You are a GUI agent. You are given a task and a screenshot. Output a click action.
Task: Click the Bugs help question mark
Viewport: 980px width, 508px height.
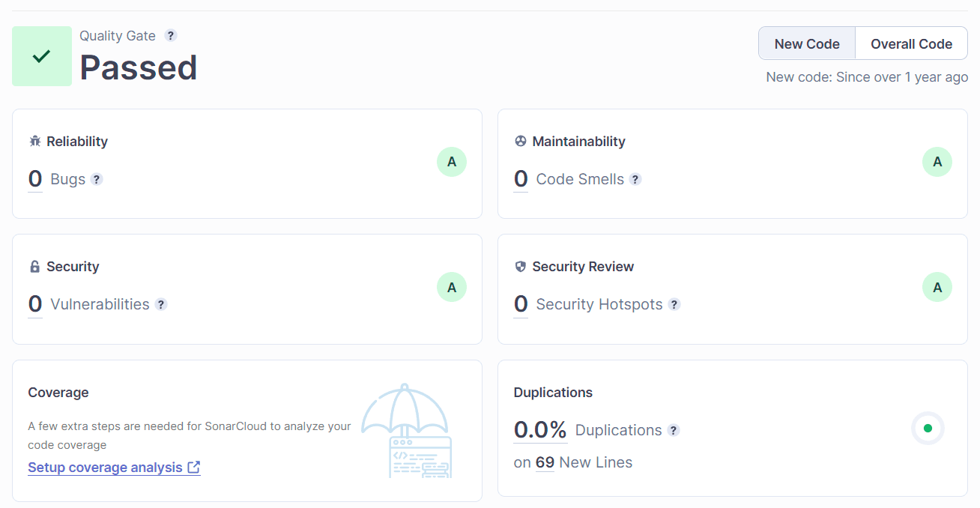pyautogui.click(x=97, y=180)
